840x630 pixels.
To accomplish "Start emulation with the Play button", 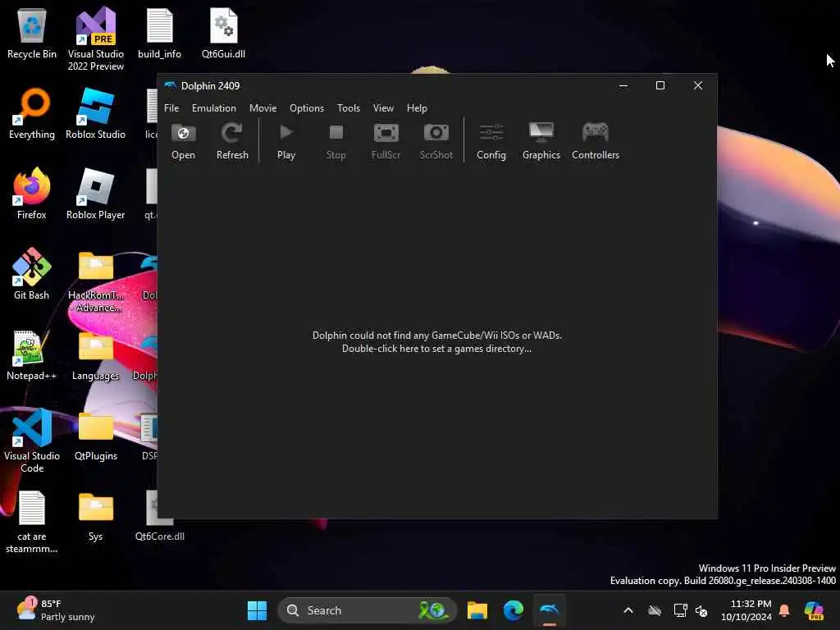I will (x=286, y=141).
